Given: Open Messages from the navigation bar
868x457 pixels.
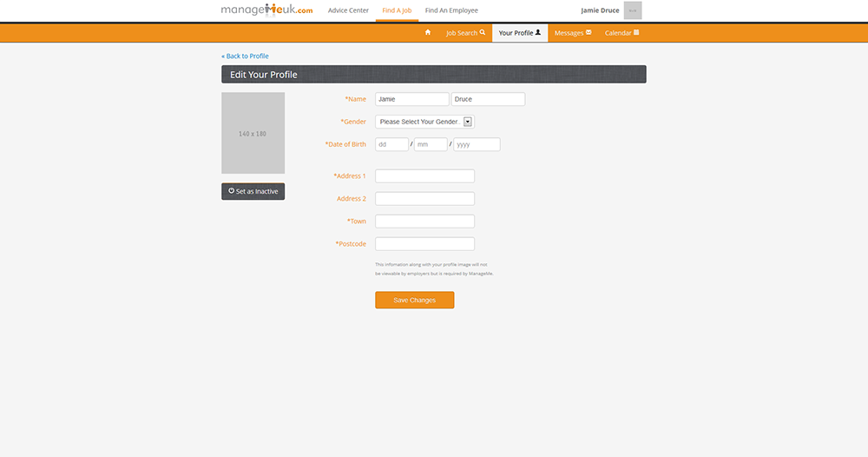Looking at the screenshot, I should point(573,33).
